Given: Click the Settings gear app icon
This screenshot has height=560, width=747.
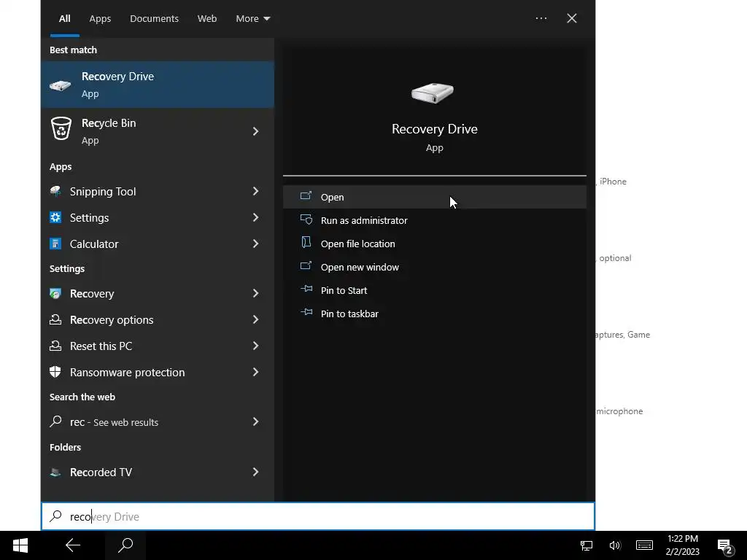Looking at the screenshot, I should pos(55,217).
